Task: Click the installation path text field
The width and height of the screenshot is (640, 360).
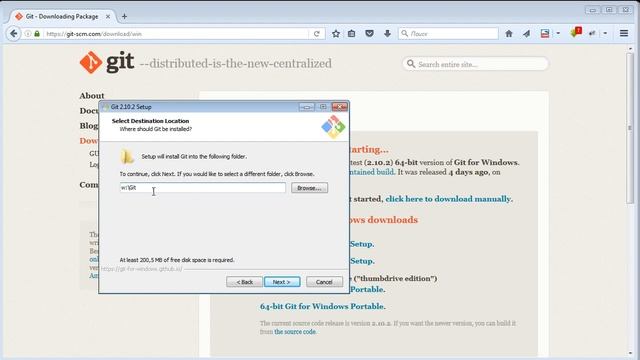Action: tap(202, 188)
